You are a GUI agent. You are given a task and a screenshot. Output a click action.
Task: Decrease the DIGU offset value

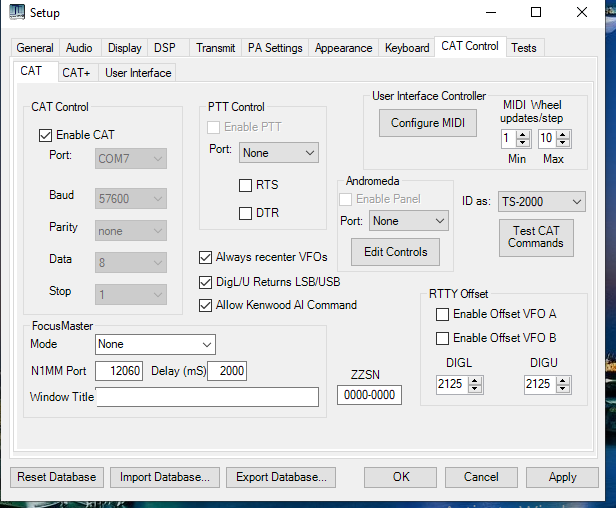(563, 389)
